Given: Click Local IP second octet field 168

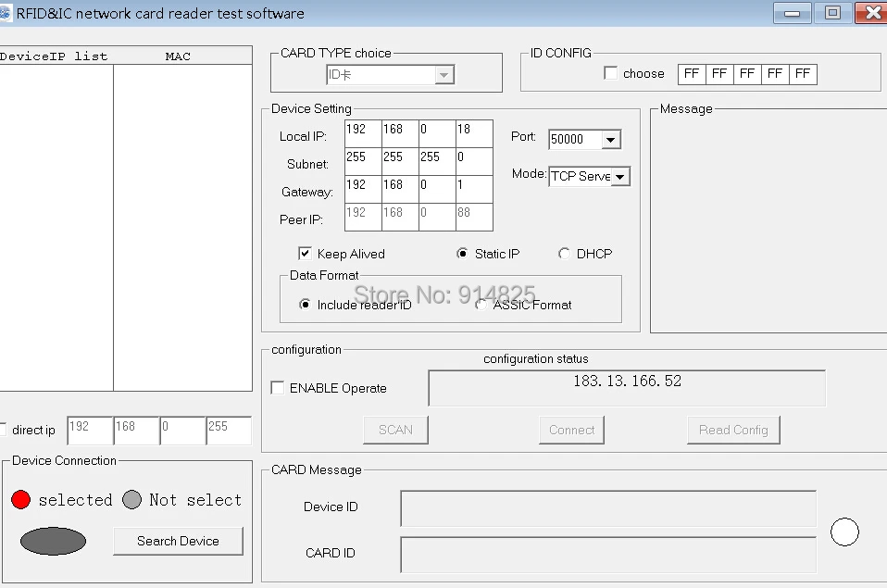Looking at the screenshot, I should pos(400,133).
